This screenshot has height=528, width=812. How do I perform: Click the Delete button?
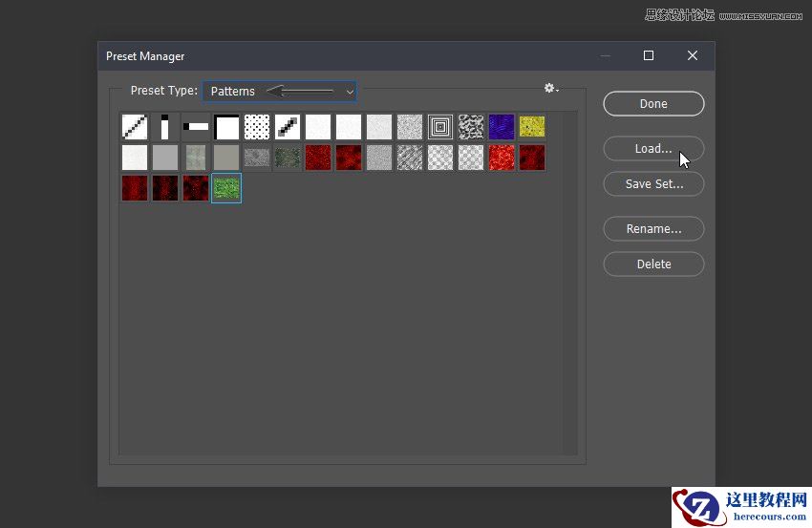[653, 264]
